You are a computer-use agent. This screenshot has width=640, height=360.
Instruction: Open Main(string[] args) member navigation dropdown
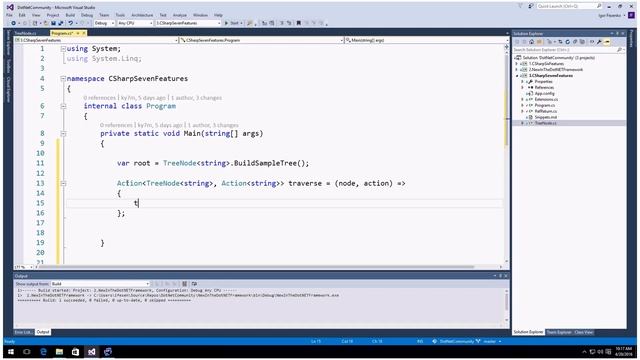(x=426, y=40)
